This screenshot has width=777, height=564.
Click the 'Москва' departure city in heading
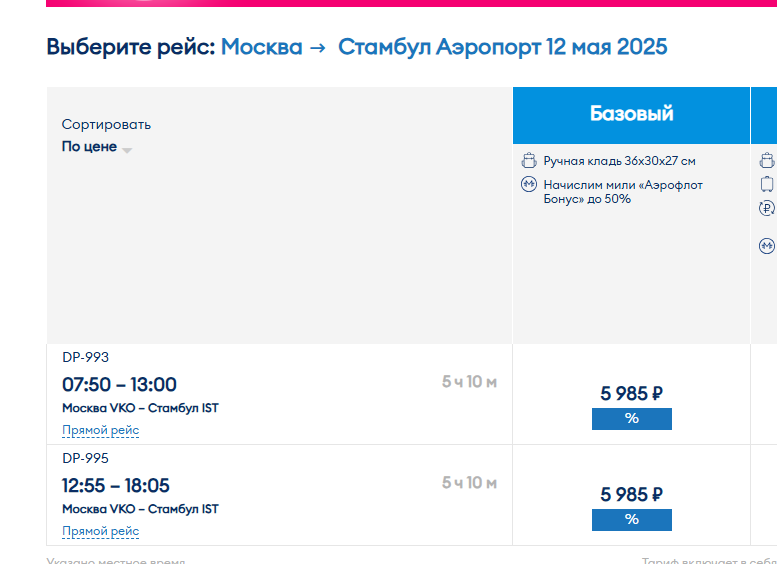pos(262,47)
